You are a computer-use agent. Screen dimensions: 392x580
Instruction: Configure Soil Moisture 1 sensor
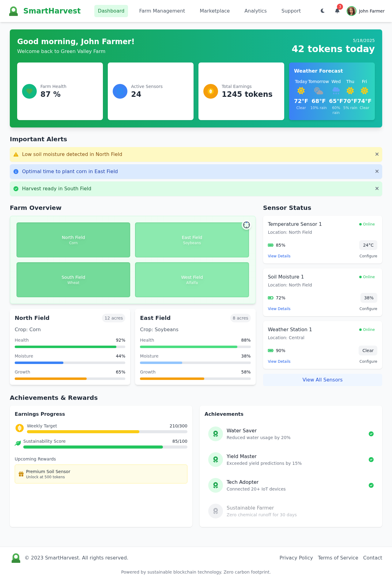[x=368, y=309]
